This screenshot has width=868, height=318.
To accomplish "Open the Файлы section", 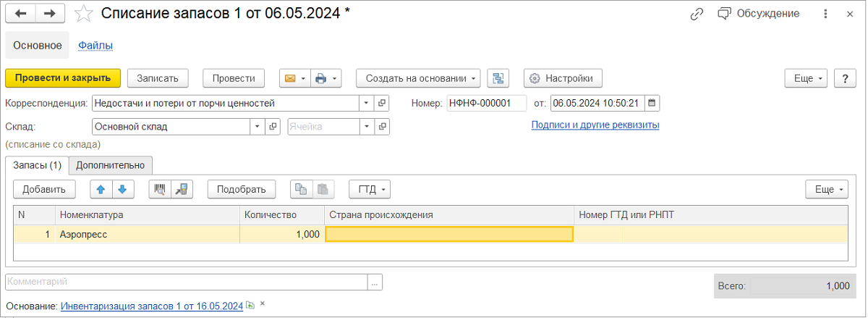I will point(95,45).
